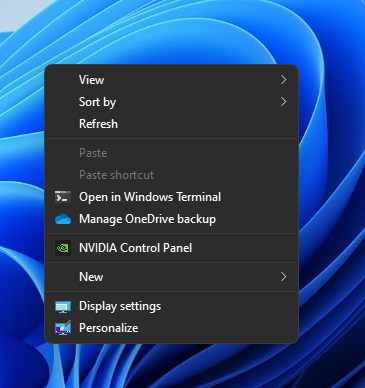
Task: Expand the Sort by submenu chevron
Action: pos(283,102)
